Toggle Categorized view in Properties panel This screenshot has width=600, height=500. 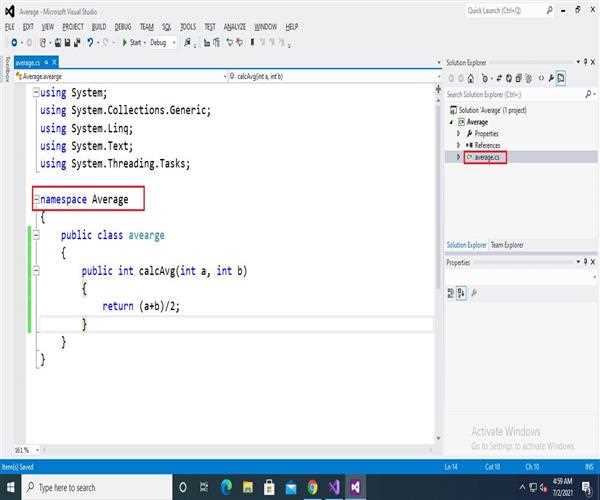pyautogui.click(x=451, y=293)
